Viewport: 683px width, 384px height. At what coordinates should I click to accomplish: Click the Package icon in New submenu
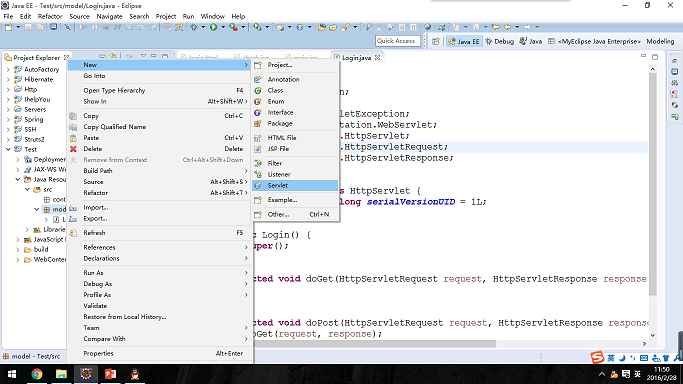[x=258, y=124]
